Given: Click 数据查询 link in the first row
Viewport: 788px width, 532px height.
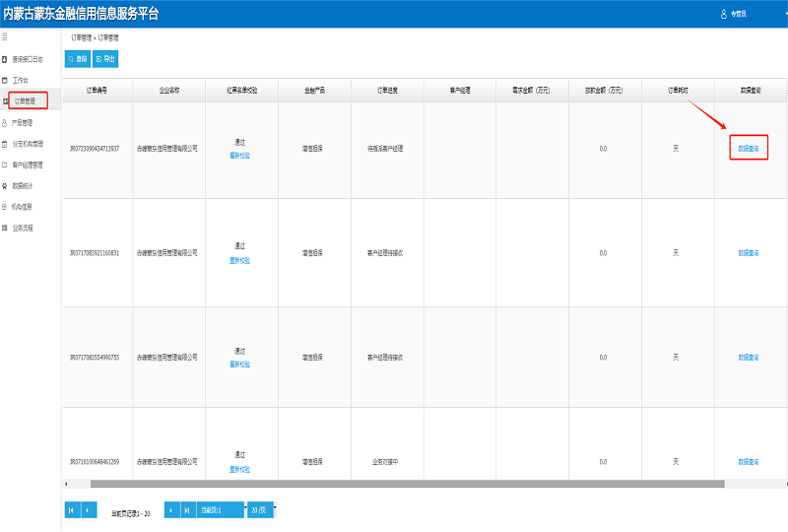Looking at the screenshot, I should pos(749,148).
